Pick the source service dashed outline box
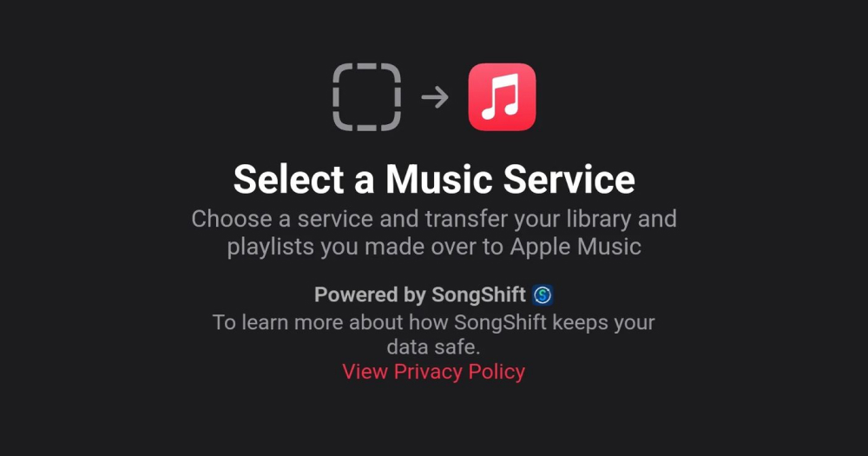The width and height of the screenshot is (868, 456). pyautogui.click(x=366, y=97)
